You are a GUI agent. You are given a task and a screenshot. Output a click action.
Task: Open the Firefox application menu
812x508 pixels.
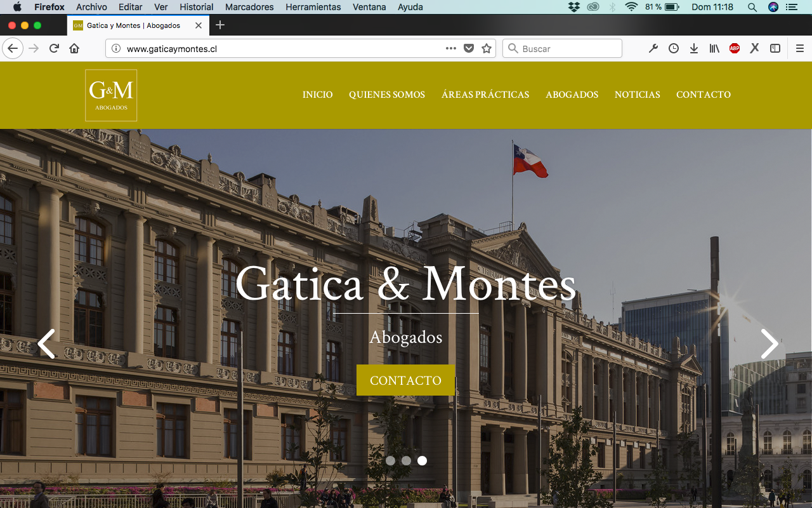pyautogui.click(x=49, y=7)
